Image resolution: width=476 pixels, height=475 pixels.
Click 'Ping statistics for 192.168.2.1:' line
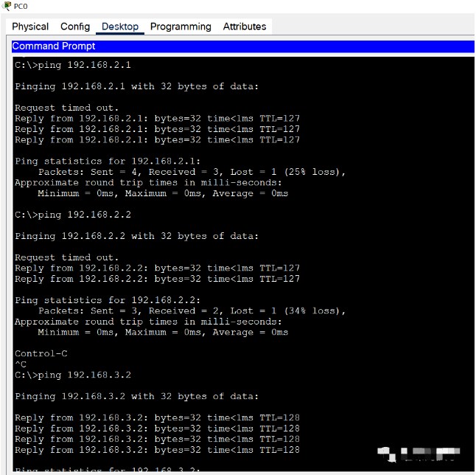(x=108, y=161)
